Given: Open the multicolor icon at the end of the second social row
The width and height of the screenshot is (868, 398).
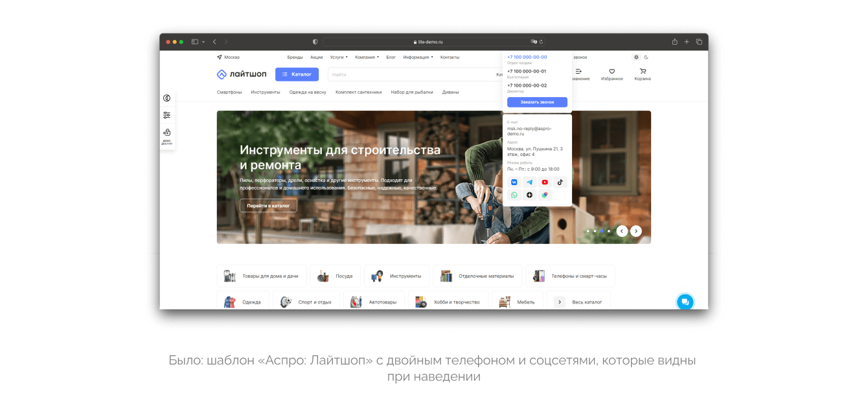Looking at the screenshot, I should (545, 195).
